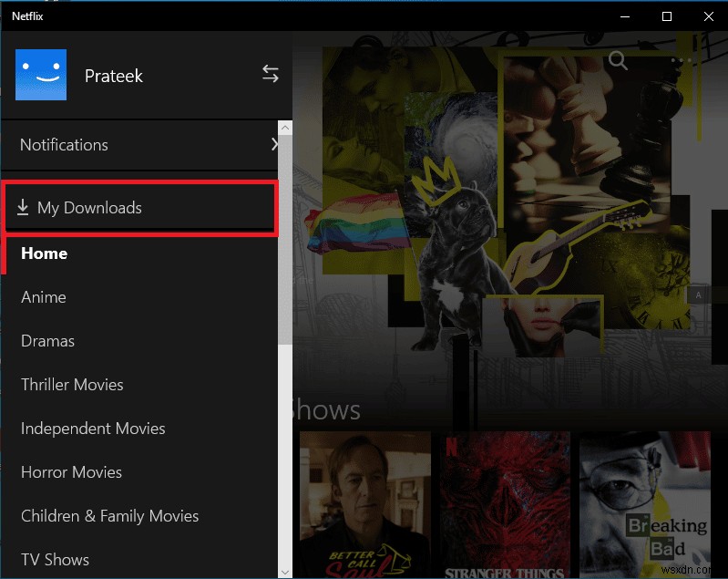The image size is (728, 579).
Task: Open the Better Call Saul poster
Action: [365, 504]
